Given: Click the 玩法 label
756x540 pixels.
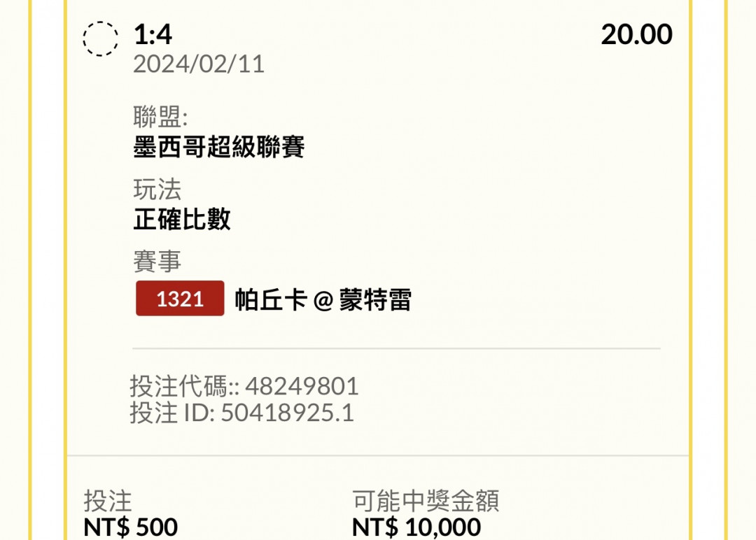Looking at the screenshot, I should coord(157,190).
